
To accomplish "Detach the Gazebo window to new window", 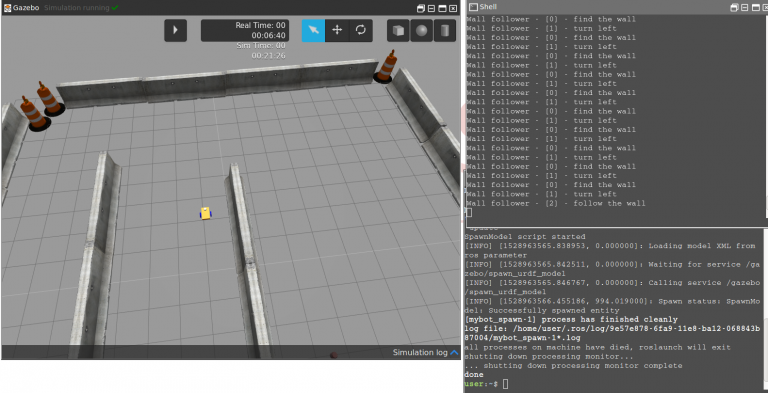I will [x=421, y=8].
